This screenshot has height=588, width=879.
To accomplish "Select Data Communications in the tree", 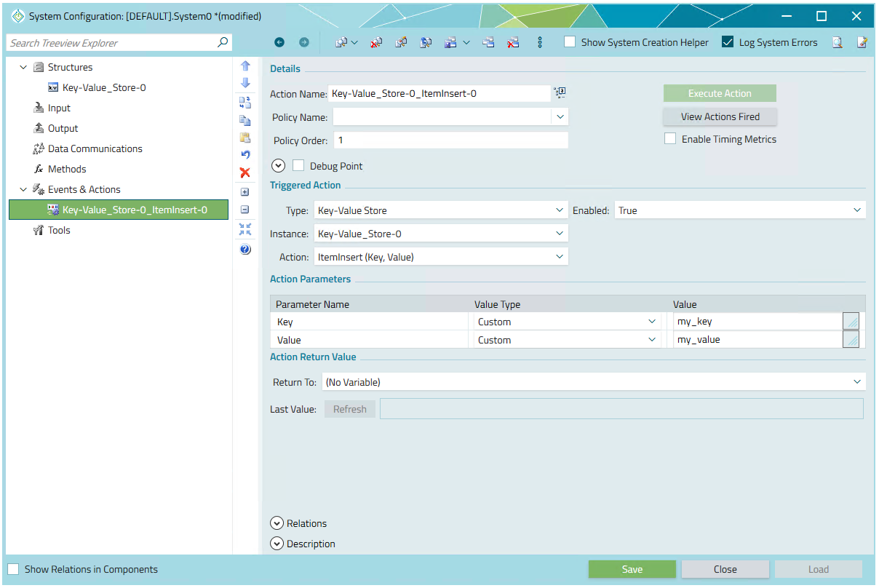I will (95, 148).
